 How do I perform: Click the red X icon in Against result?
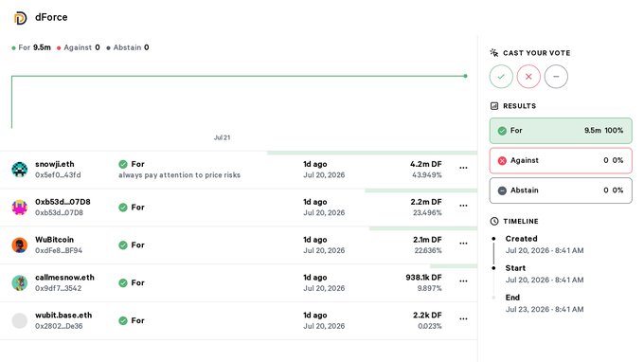(502, 161)
